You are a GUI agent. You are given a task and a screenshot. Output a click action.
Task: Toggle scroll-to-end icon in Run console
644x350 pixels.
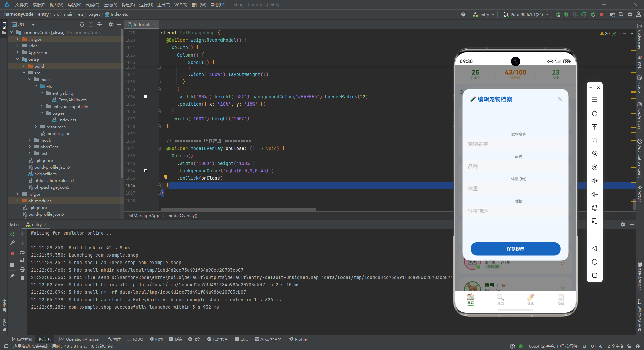point(22,260)
